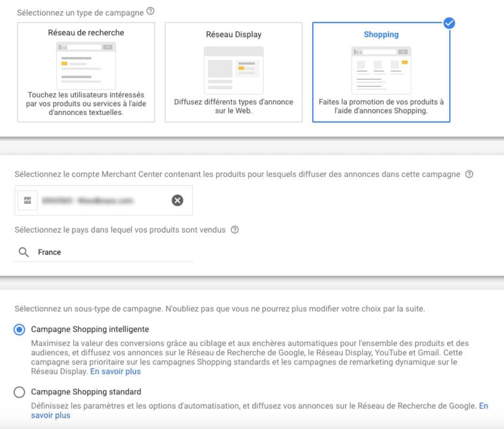Click the Campagne Shopping standard label text
The width and height of the screenshot is (504, 429).
click(86, 392)
